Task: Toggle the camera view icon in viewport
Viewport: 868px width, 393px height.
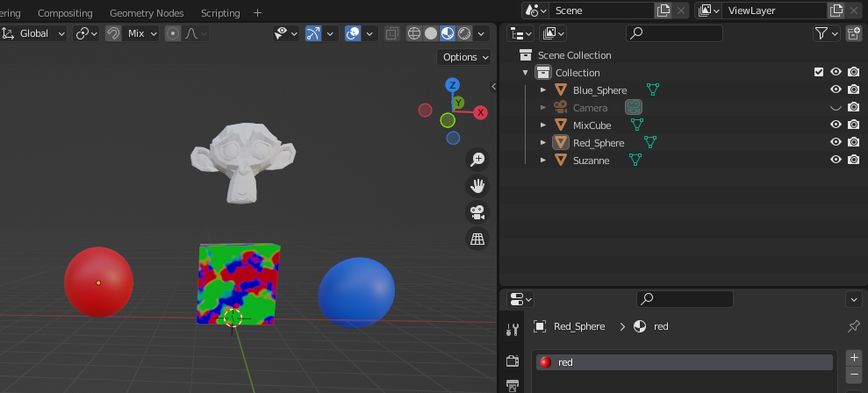Action: 477,212
